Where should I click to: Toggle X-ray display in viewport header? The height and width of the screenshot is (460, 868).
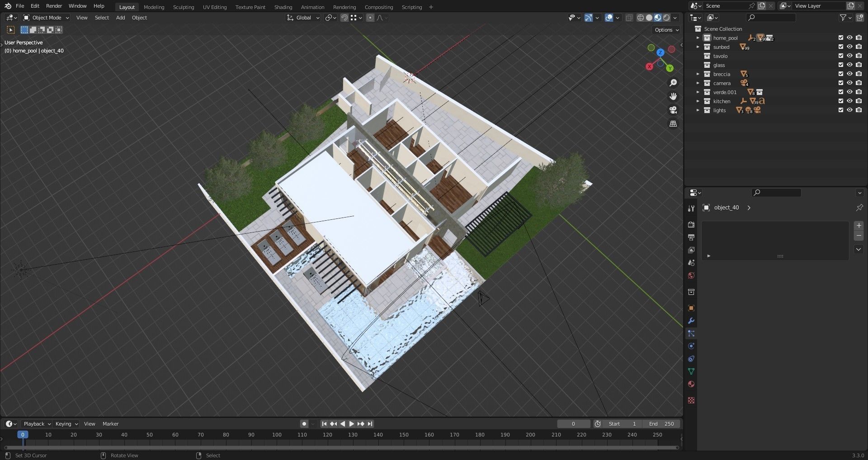coord(629,18)
